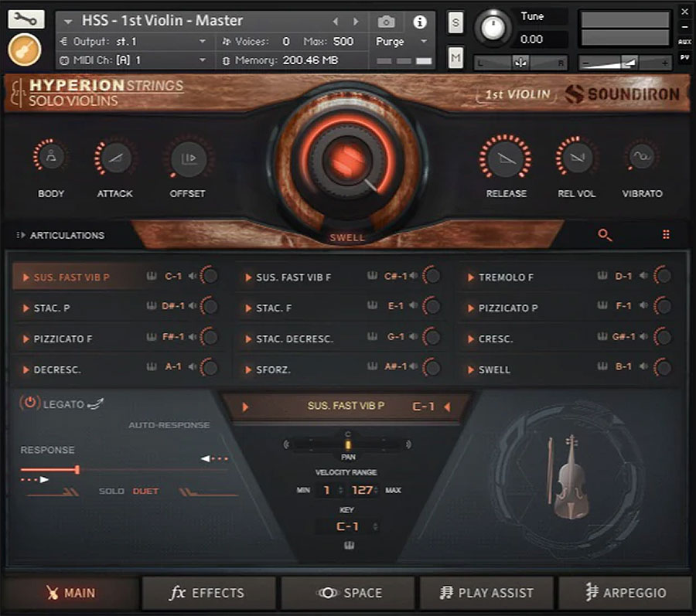Solo the instrument with S button
The image size is (696, 616).
(x=455, y=22)
